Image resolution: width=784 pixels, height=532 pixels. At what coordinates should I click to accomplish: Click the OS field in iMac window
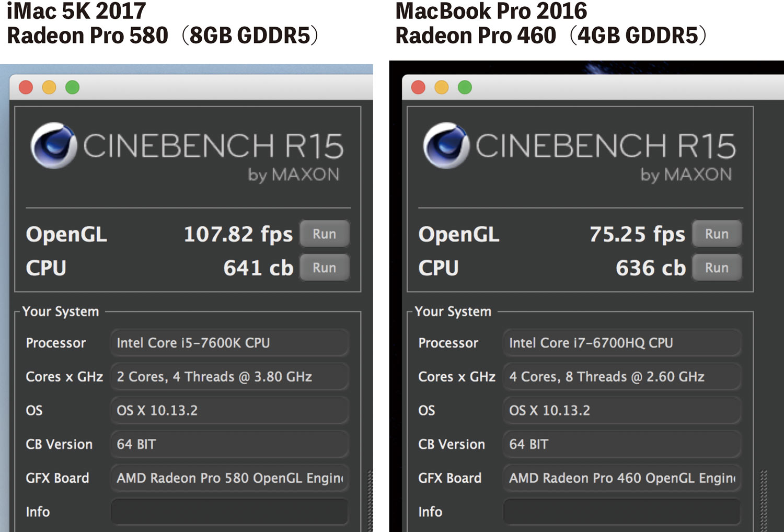[x=229, y=410]
